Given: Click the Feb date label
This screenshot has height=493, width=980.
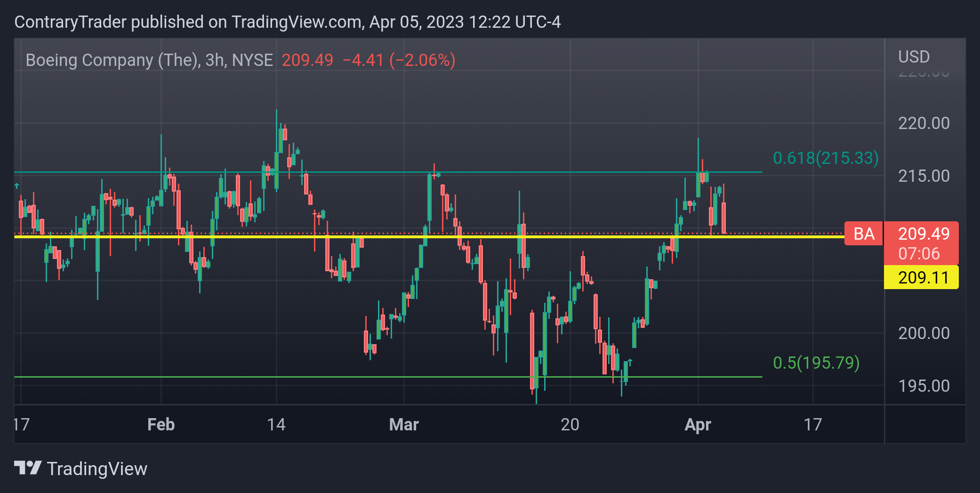Looking at the screenshot, I should click(161, 425).
